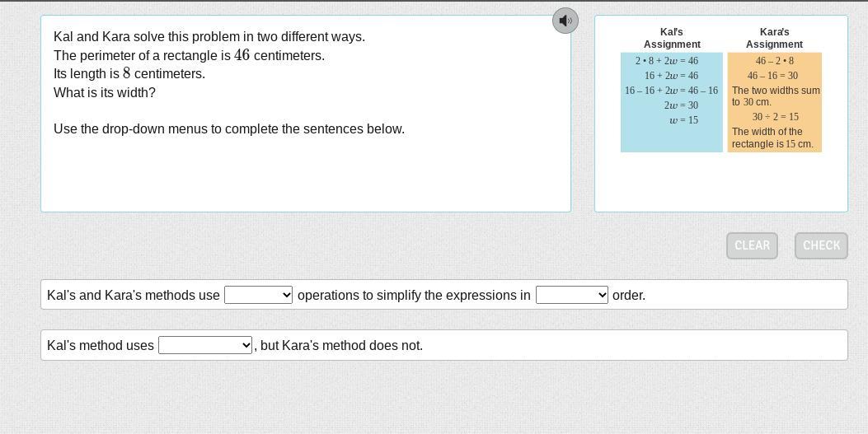
Task: Click the 'Kara's Assignment' heading
Action: 774,38
